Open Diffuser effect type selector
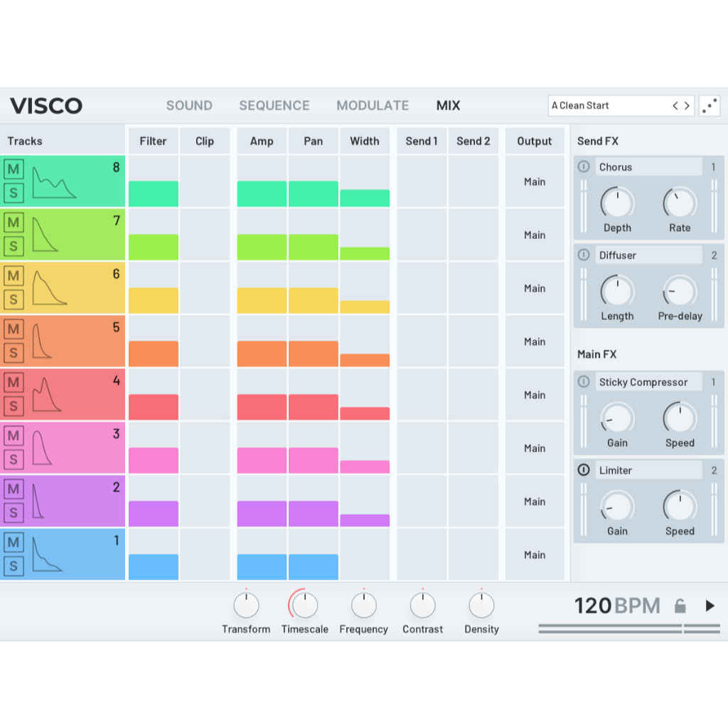Screen dimensions: 728x728 click(x=648, y=255)
